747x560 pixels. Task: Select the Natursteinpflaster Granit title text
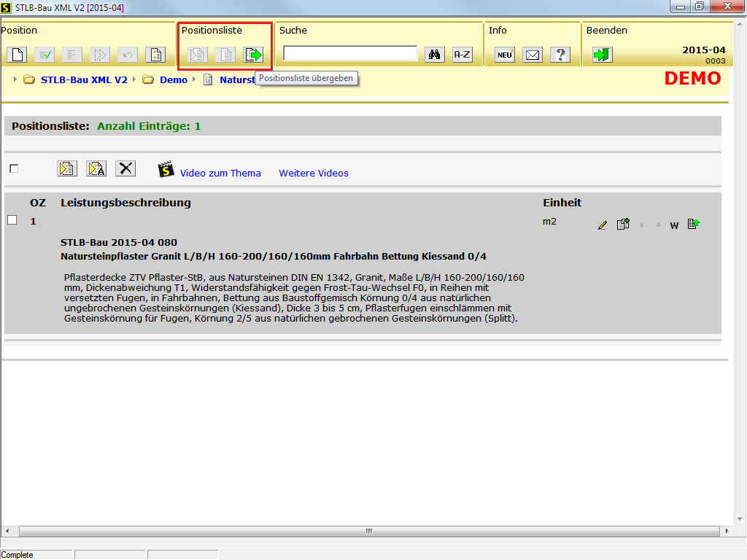point(274,256)
